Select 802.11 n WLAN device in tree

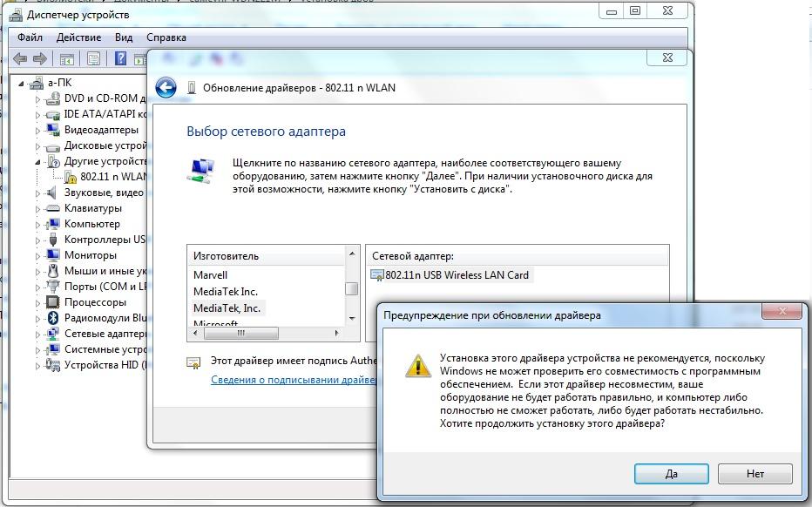(114, 177)
